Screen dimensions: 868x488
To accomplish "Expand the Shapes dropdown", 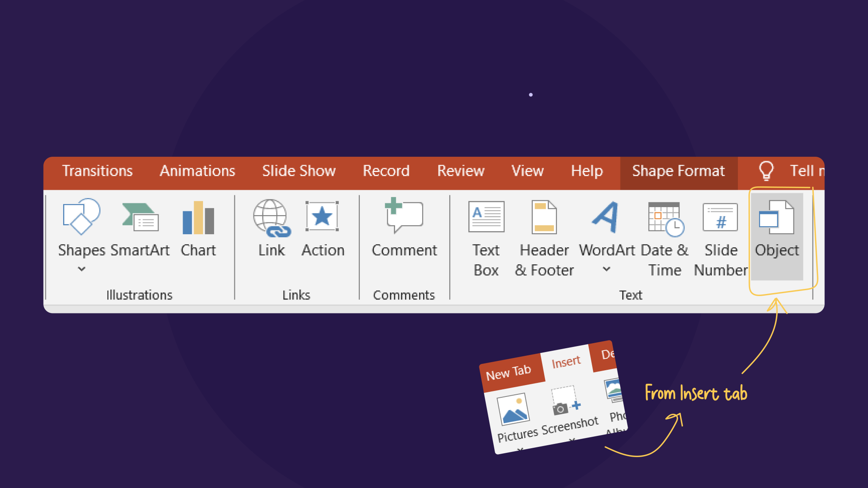I will (x=81, y=269).
